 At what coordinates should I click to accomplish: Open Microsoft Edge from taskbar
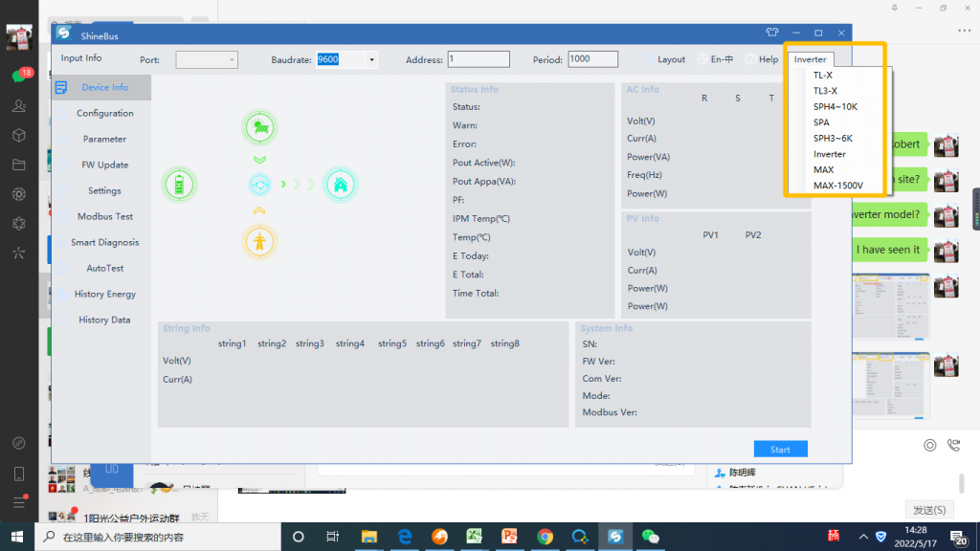click(405, 537)
